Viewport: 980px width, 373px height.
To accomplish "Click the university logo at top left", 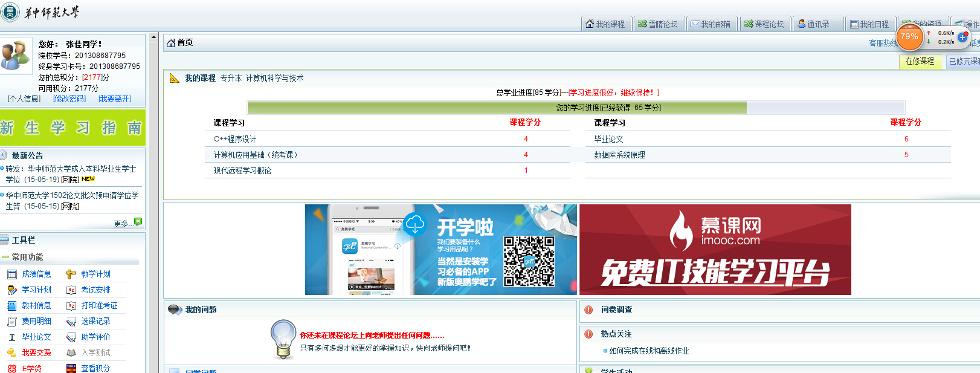I will click(40, 12).
